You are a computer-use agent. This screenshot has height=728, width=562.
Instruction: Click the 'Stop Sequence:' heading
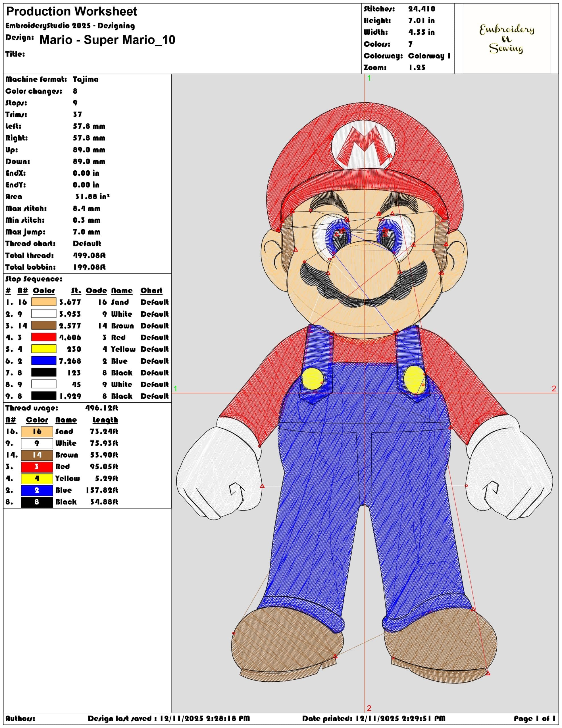pyautogui.click(x=34, y=279)
